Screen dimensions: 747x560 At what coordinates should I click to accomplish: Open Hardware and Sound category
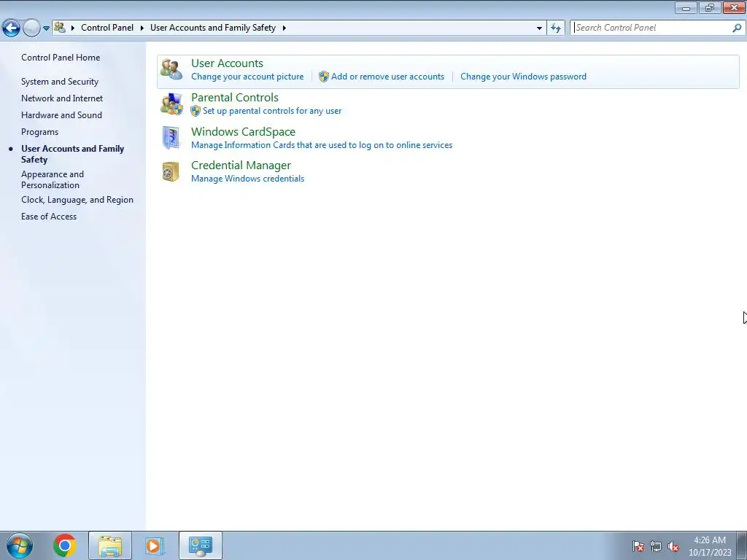click(x=61, y=115)
